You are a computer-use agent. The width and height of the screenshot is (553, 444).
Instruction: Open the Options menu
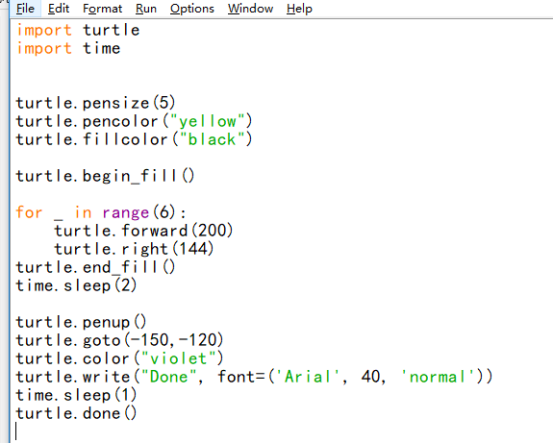point(192,8)
